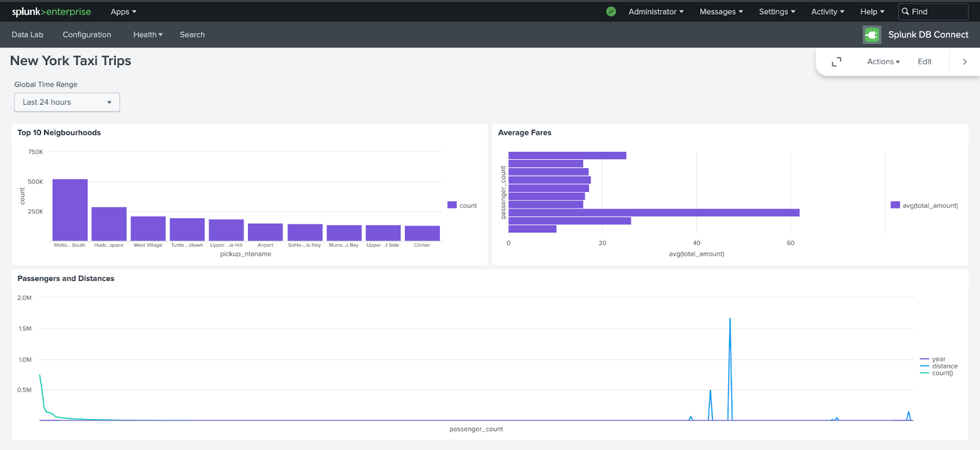This screenshot has width=980, height=450.
Task: Click the Splunk DB Connect plug icon
Action: click(x=871, y=35)
